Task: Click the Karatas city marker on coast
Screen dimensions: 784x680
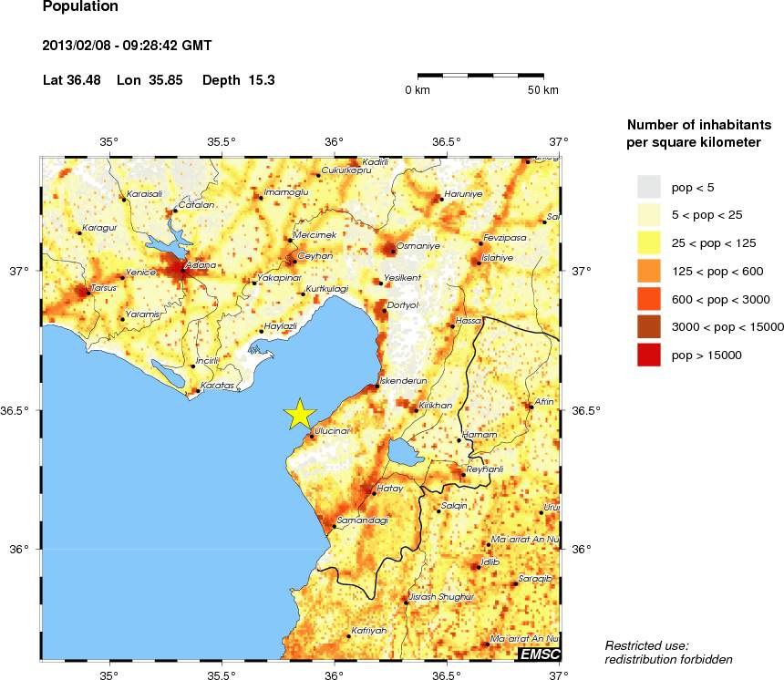Action: (x=199, y=391)
